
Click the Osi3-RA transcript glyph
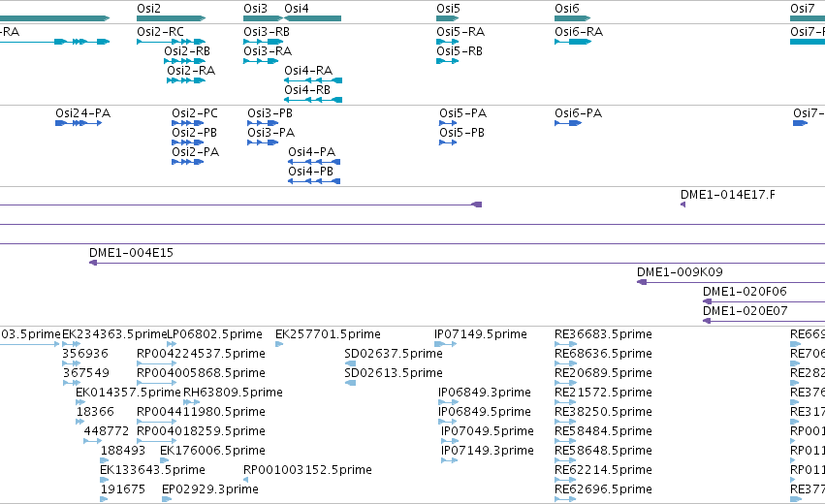261,61
